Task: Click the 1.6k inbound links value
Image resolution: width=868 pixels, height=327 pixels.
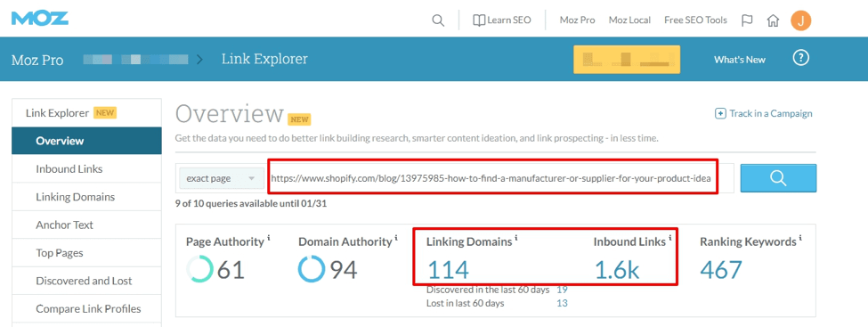Action: (617, 270)
